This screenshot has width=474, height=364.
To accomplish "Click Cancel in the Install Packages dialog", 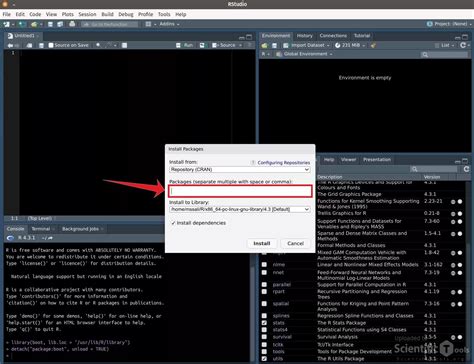I will 295,243.
